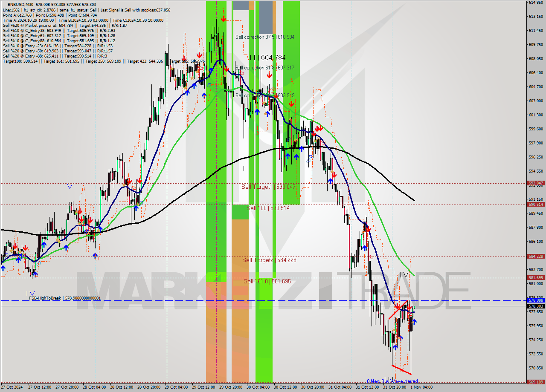Click the 'Sell correction 61.8 | 607.317' label
Screen dimensions: 546x392
(265, 68)
